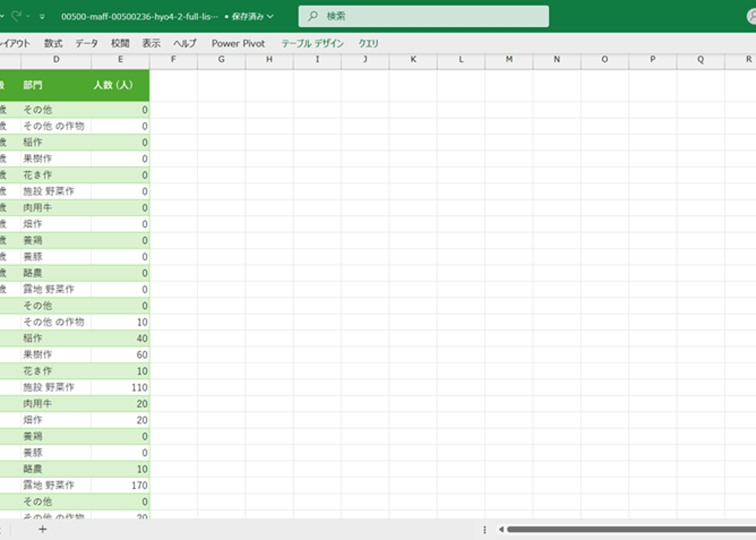Image resolution: width=756 pixels, height=540 pixels.
Task: Select column M header
Action: (x=509, y=60)
